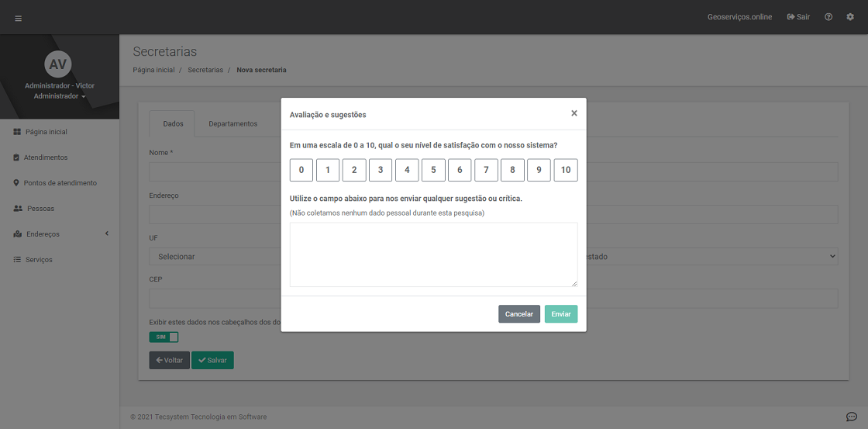Toggle the SIM header display switch

click(164, 337)
